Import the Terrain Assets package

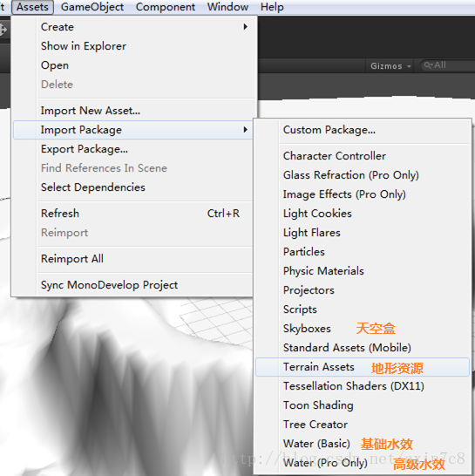pos(363,367)
